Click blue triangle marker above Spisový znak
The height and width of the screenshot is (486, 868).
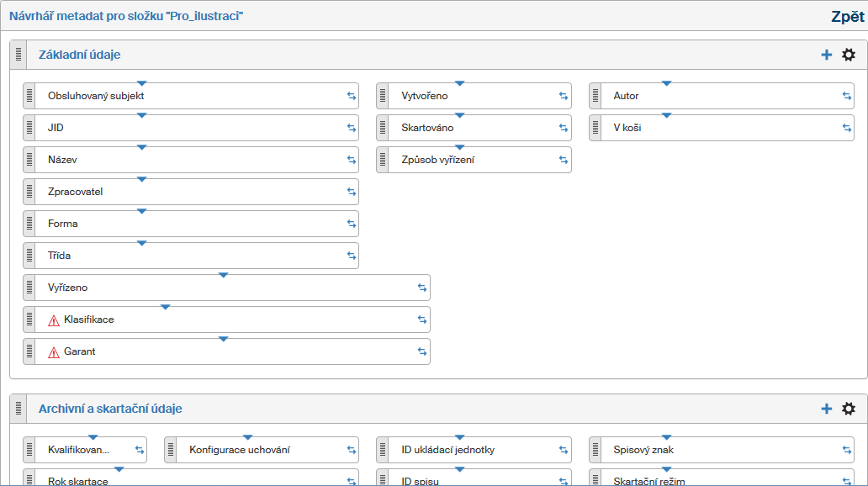pos(666,437)
